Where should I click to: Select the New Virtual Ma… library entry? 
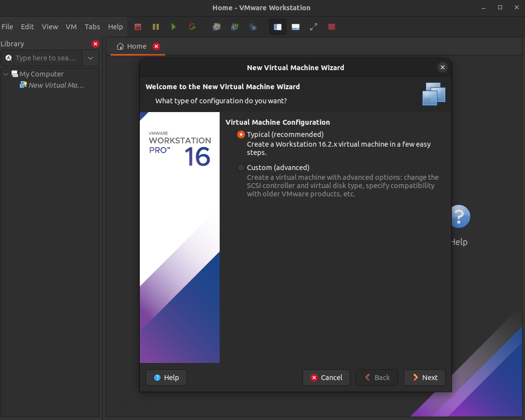coord(56,85)
